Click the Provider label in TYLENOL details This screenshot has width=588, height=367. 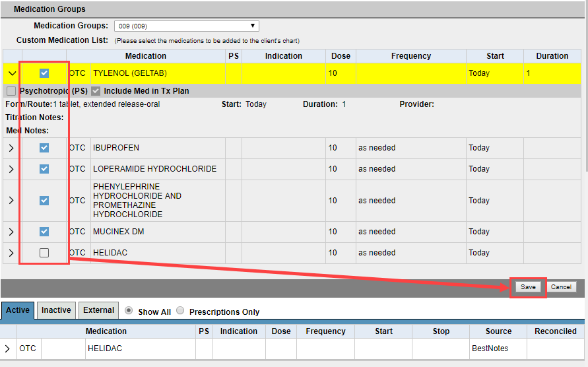[x=416, y=104]
